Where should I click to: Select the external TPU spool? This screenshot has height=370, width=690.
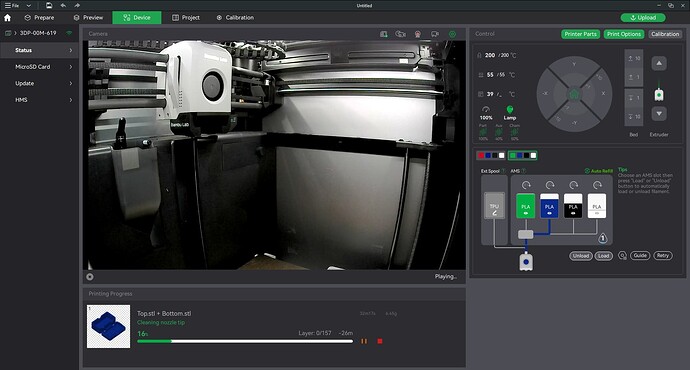[494, 206]
